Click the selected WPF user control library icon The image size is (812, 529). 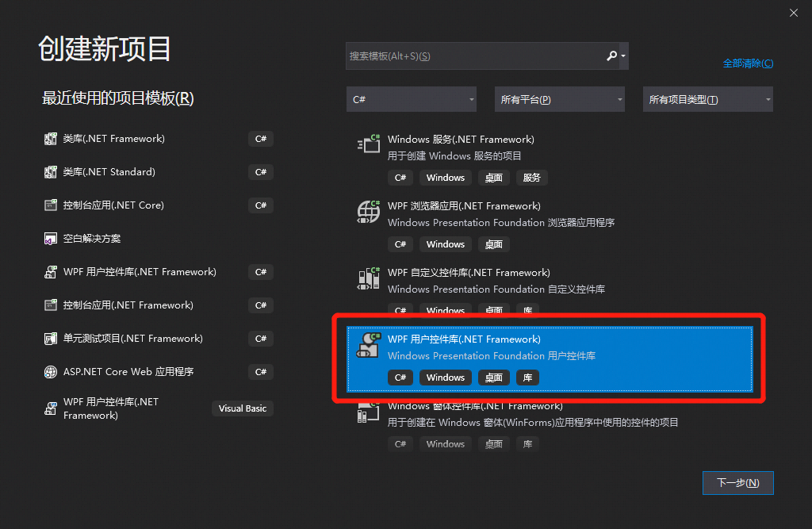369,345
